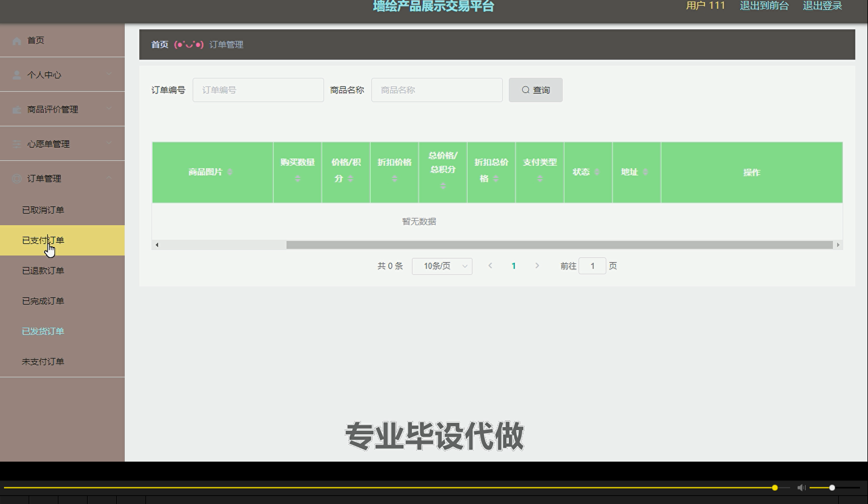Click inside the 订单编号 input field
The image size is (868, 504).
click(258, 89)
